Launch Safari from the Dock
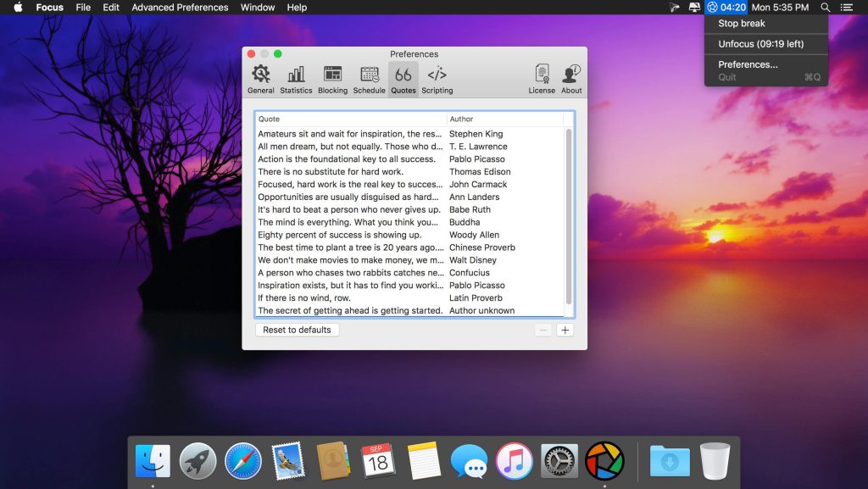 (x=243, y=461)
